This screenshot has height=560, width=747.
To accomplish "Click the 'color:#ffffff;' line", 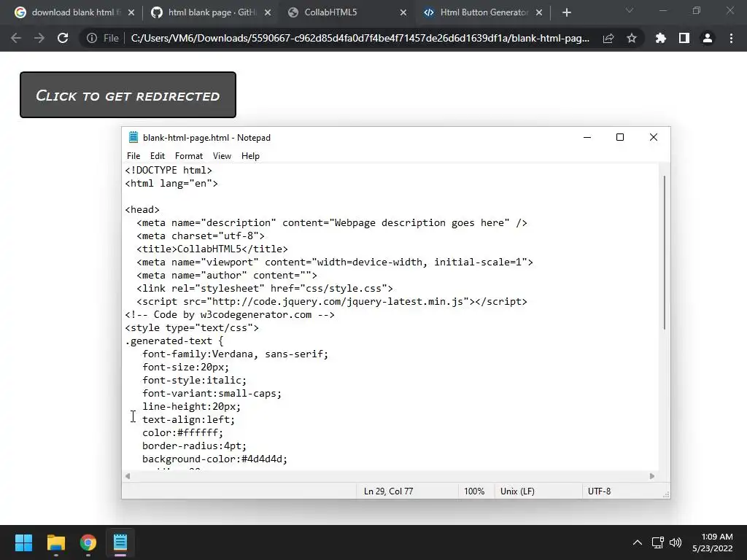I will (x=182, y=432).
